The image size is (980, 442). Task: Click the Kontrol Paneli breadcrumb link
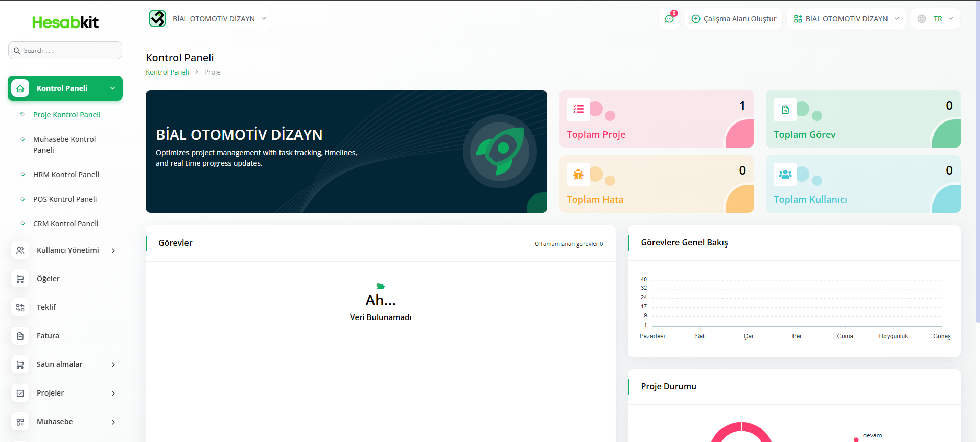pos(167,72)
